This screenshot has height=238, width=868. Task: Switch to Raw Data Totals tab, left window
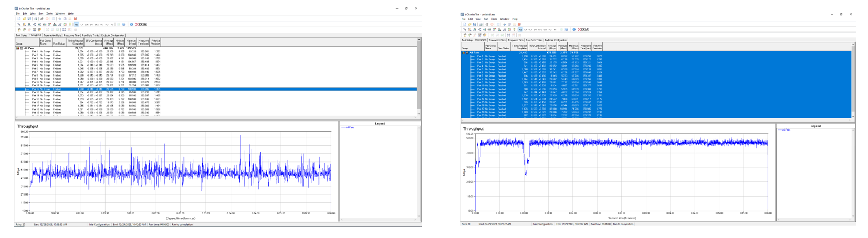[x=90, y=35]
